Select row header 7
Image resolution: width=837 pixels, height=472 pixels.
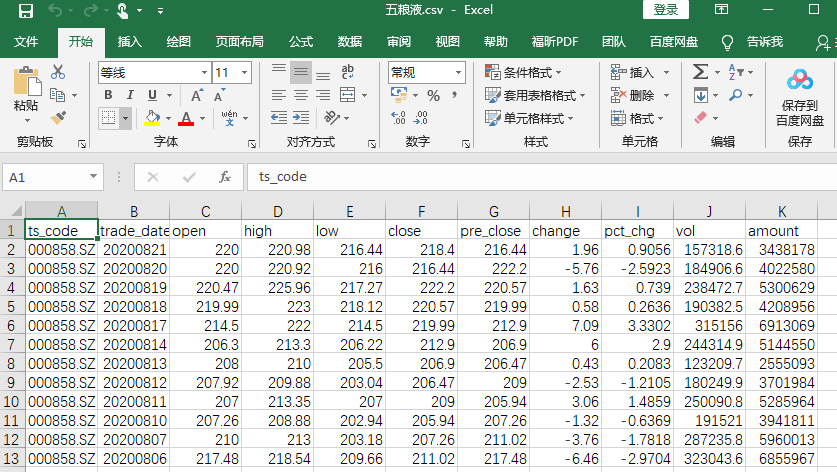(12, 344)
